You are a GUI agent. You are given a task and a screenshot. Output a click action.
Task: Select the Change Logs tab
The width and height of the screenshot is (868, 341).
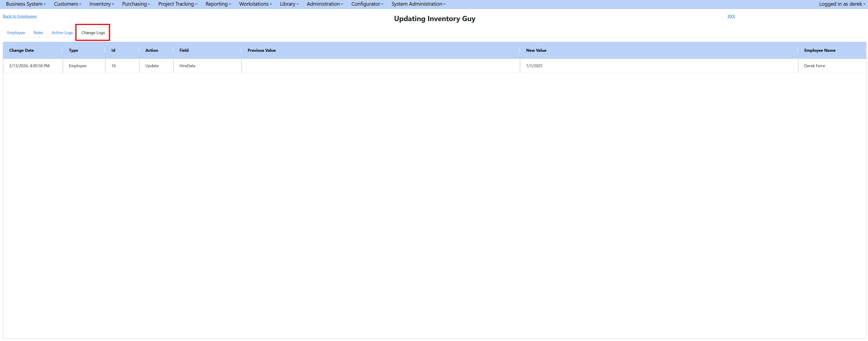(93, 33)
